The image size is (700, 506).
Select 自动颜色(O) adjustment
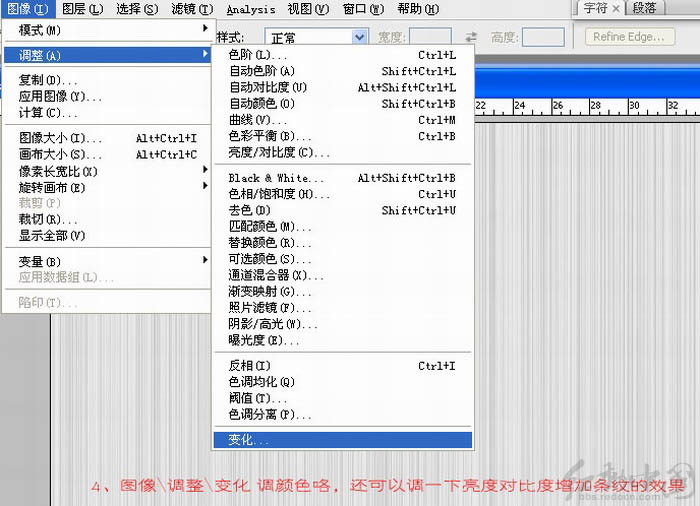coord(343,104)
